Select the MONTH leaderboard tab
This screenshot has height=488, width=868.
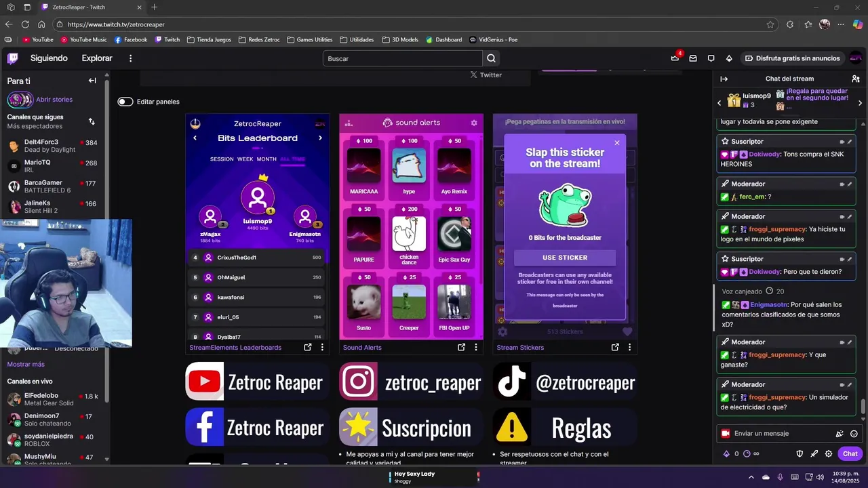[267, 159]
